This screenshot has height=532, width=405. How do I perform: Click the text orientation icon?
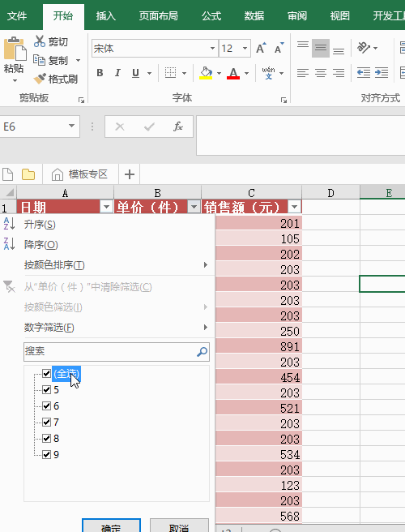364,48
